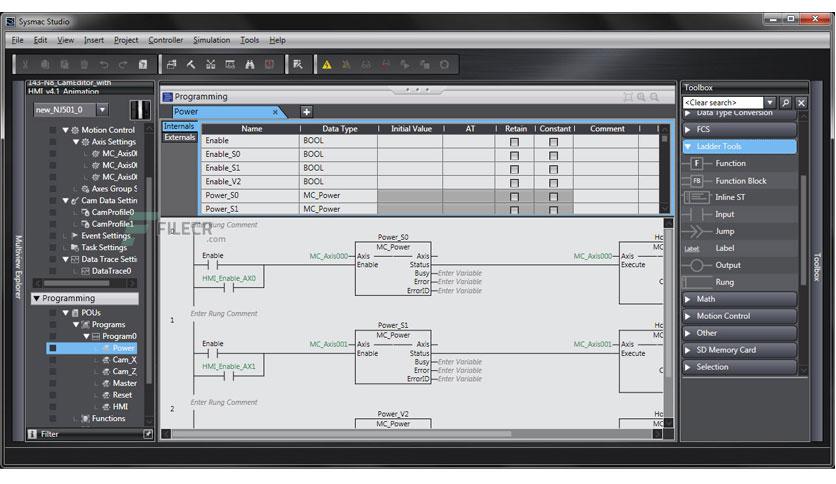Select CamProfile0 in the explorer tree

(112, 212)
